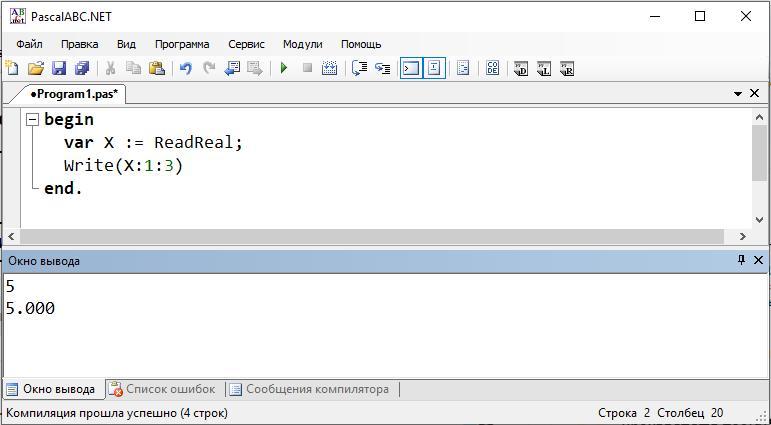Click the Строка 2 status bar entry
This screenshot has width=771, height=425.
click(624, 413)
